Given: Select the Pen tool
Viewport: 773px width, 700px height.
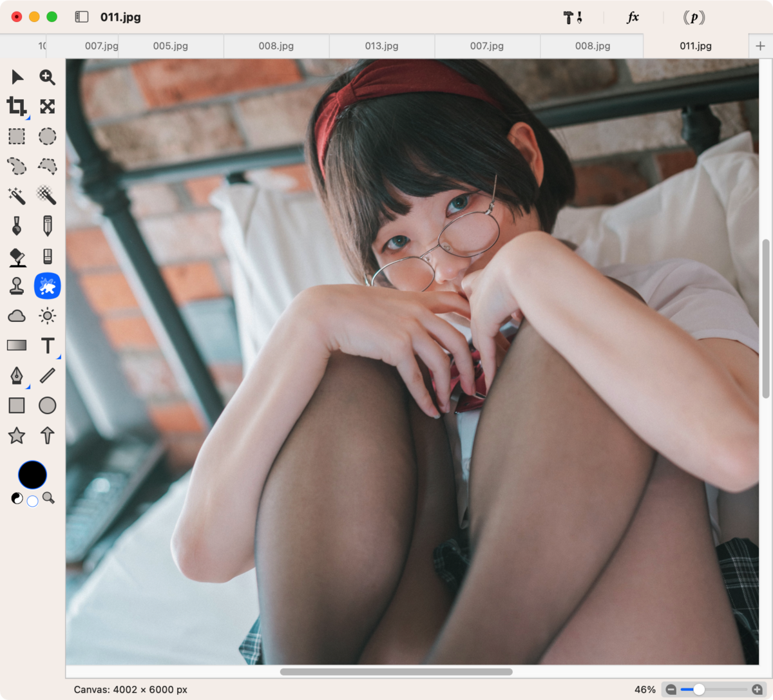Looking at the screenshot, I should (17, 375).
